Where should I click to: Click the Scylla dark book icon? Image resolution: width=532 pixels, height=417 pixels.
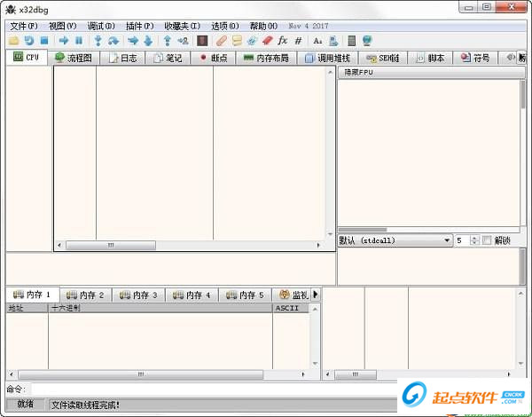point(202,41)
